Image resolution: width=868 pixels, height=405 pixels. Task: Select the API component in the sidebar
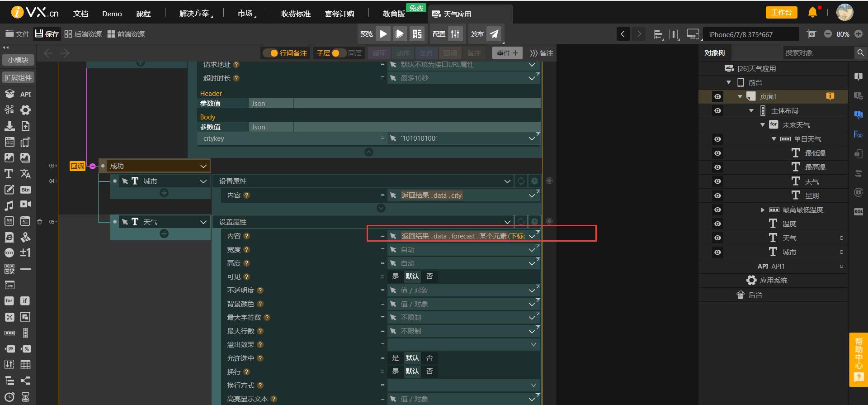(25, 94)
